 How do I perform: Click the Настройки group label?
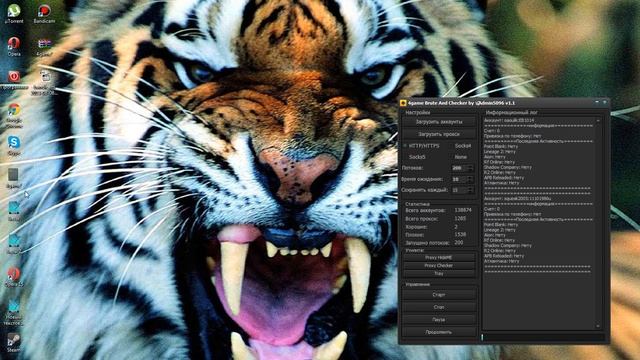[418, 112]
